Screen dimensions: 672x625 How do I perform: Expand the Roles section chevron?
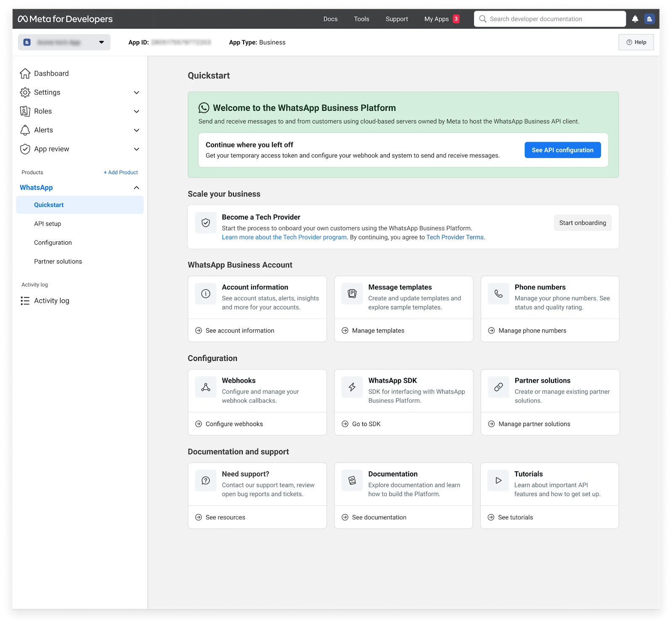[x=136, y=111]
